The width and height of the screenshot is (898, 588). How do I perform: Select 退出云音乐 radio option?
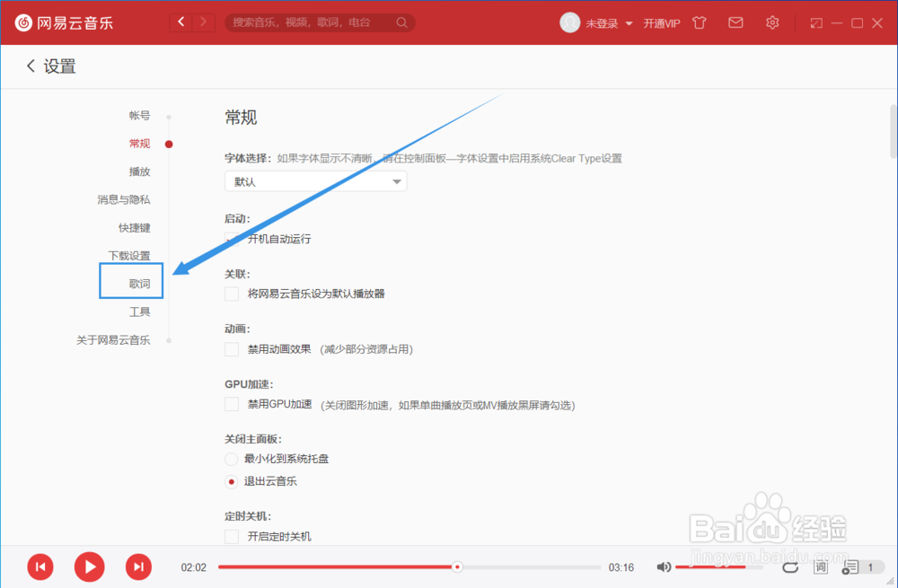coord(231,481)
